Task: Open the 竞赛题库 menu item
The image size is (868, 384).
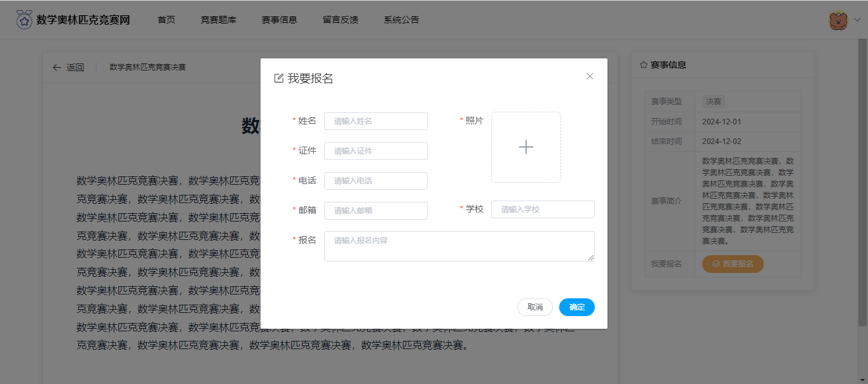Action: (x=219, y=20)
